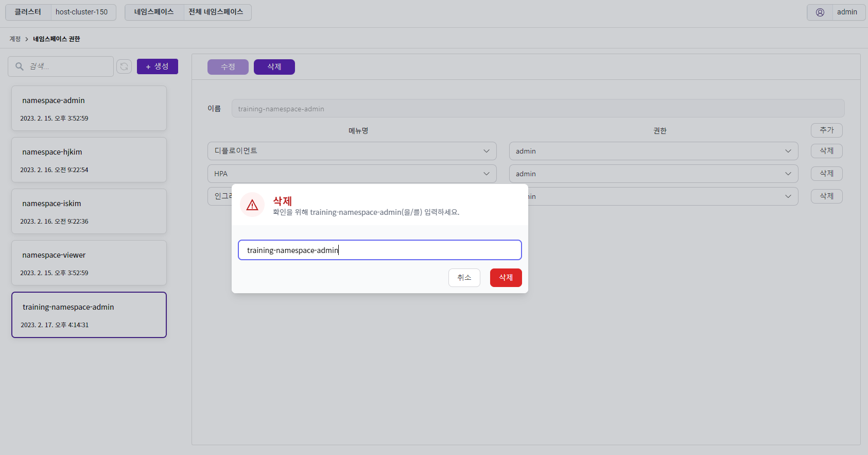Confirm deletion with red 삭제 button
The image size is (868, 455).
(x=506, y=278)
